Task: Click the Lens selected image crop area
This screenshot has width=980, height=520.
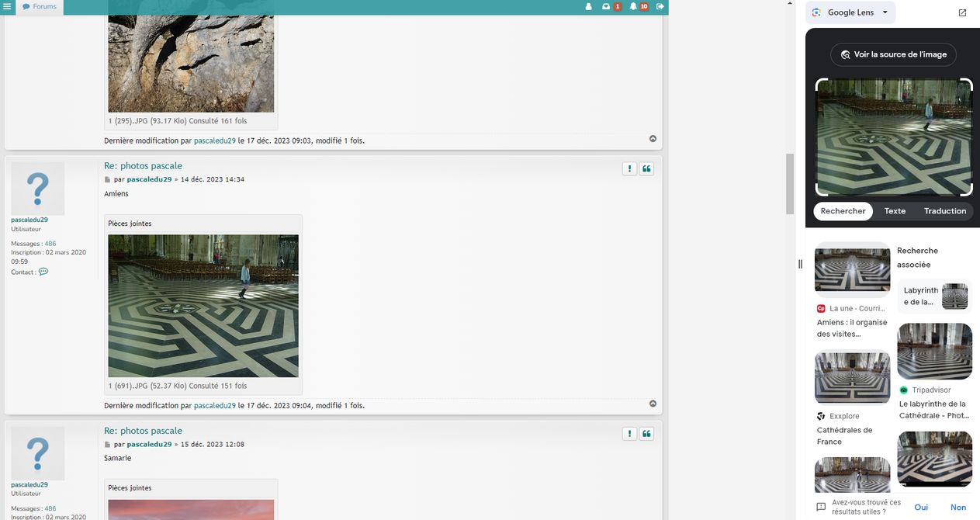Action: (x=894, y=137)
